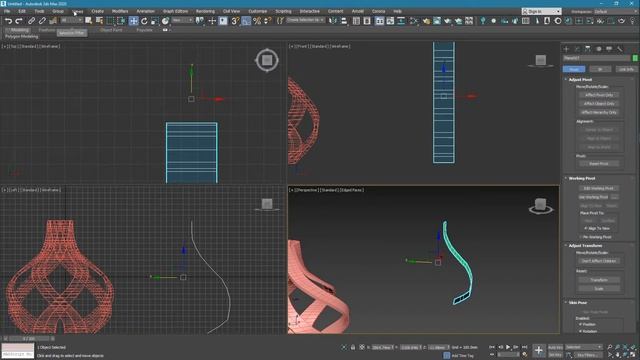Image resolution: width=640 pixels, height=360 pixels.
Task: Switch to the Object Paint ribbon tab
Action: click(111, 30)
